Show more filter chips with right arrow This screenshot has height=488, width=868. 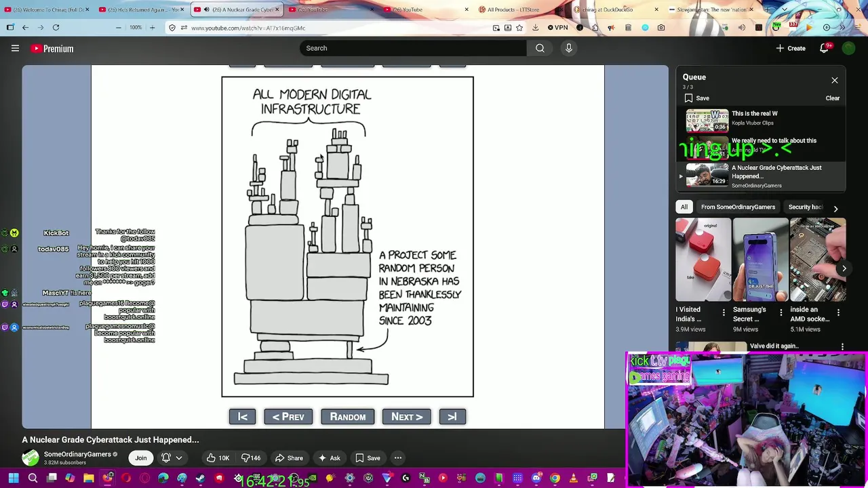click(835, 208)
